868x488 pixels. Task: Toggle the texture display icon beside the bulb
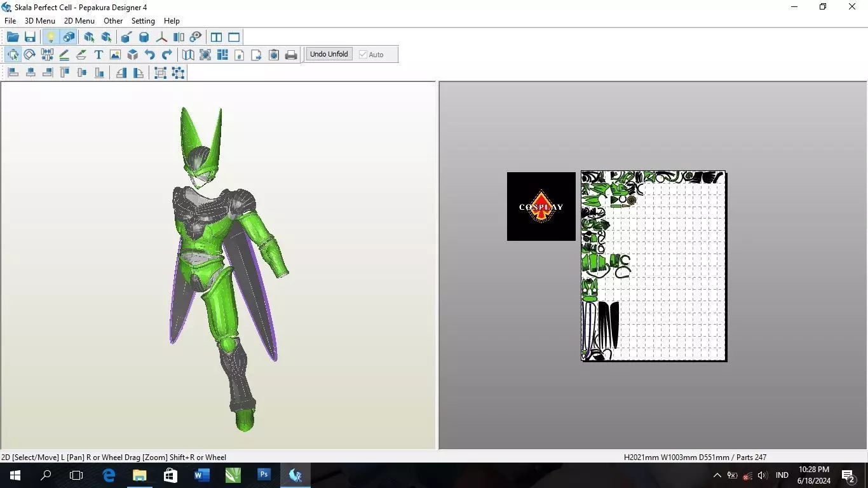[69, 37]
